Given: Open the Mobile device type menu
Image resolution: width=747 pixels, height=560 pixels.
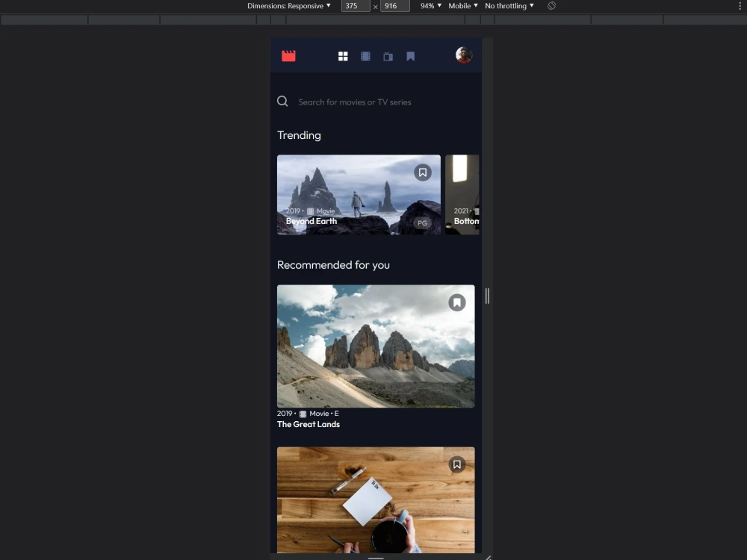Looking at the screenshot, I should click(462, 5).
